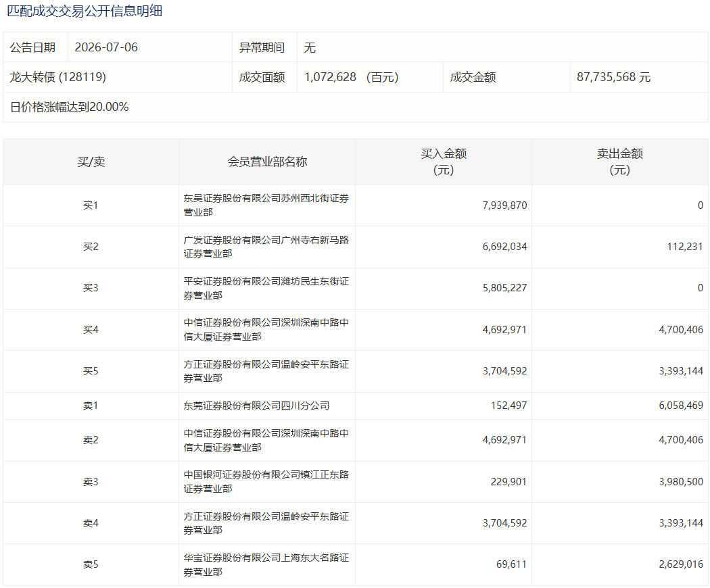Click the 卖1 row label
This screenshot has width=710, height=588.
click(x=91, y=406)
